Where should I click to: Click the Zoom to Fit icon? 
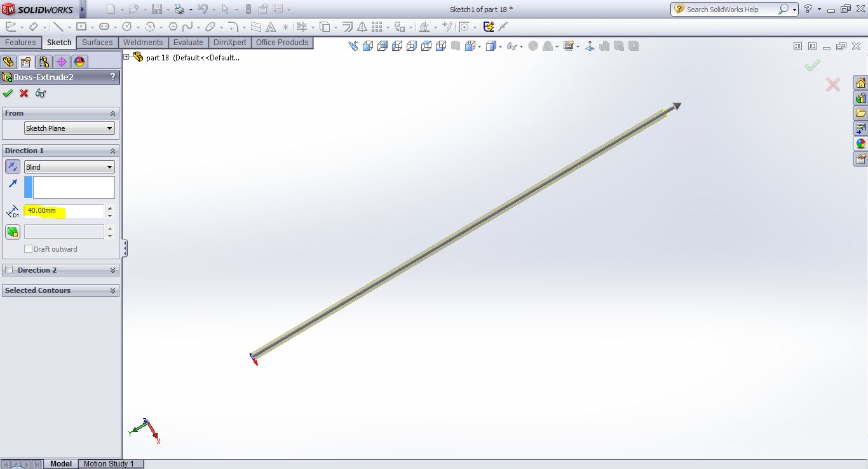pos(355,46)
